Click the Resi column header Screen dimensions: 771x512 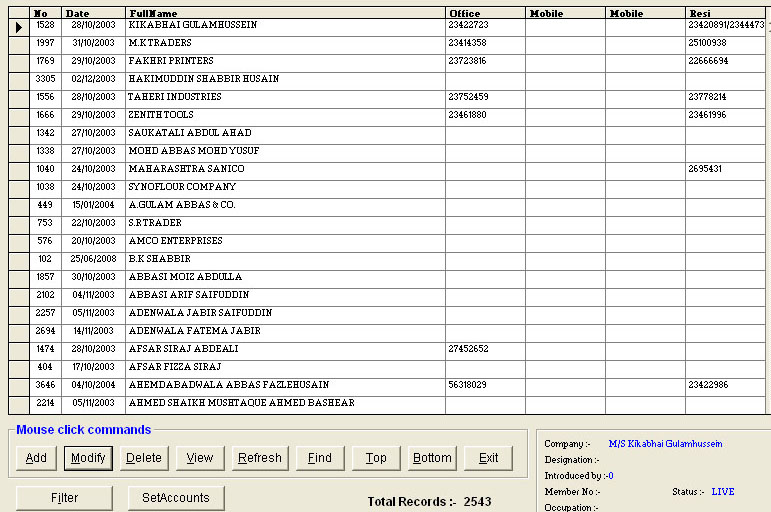[x=725, y=13]
